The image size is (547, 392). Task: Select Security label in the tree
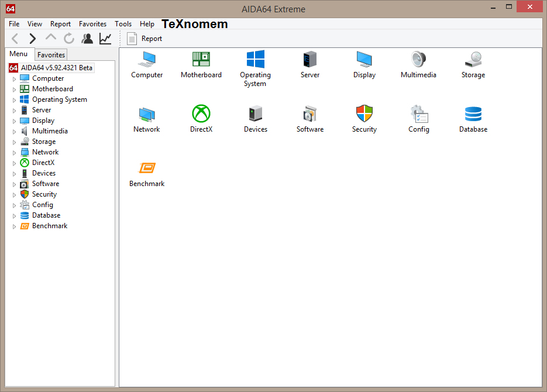(44, 194)
